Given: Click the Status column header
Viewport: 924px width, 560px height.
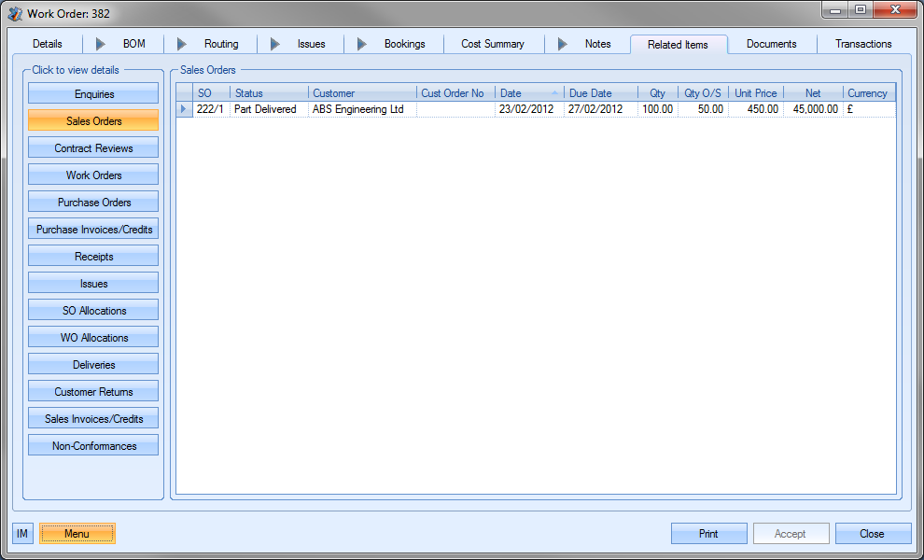Looking at the screenshot, I should point(268,93).
